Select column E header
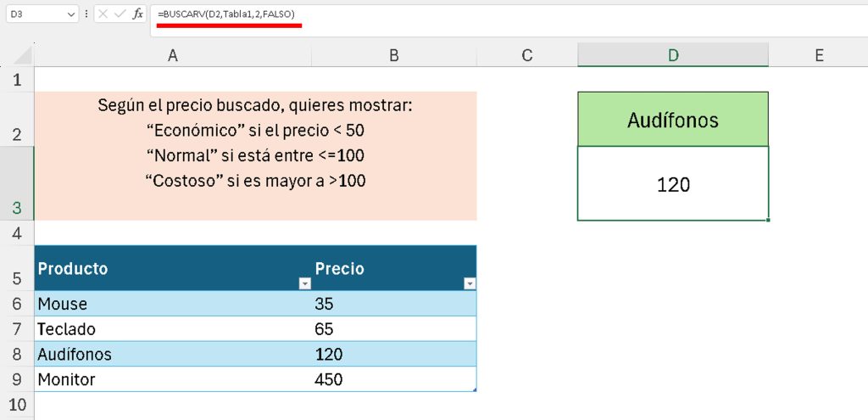868x420 pixels. pyautogui.click(x=819, y=55)
